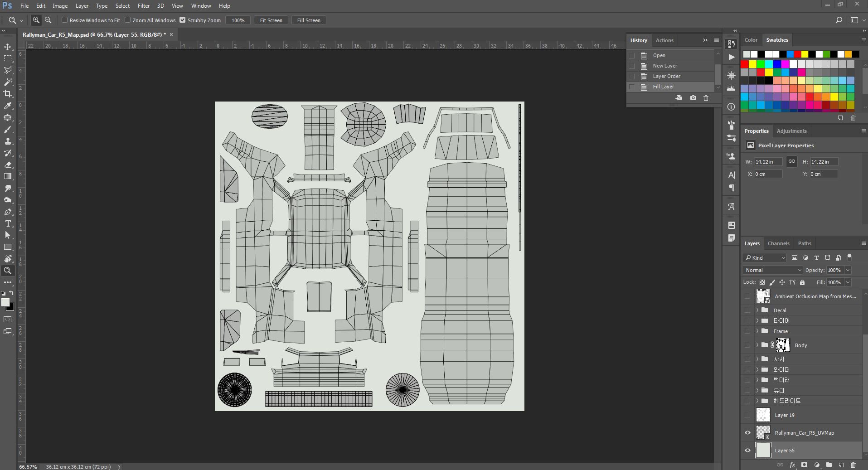Click the Fill Screen button
Image resolution: width=868 pixels, height=470 pixels.
click(308, 20)
